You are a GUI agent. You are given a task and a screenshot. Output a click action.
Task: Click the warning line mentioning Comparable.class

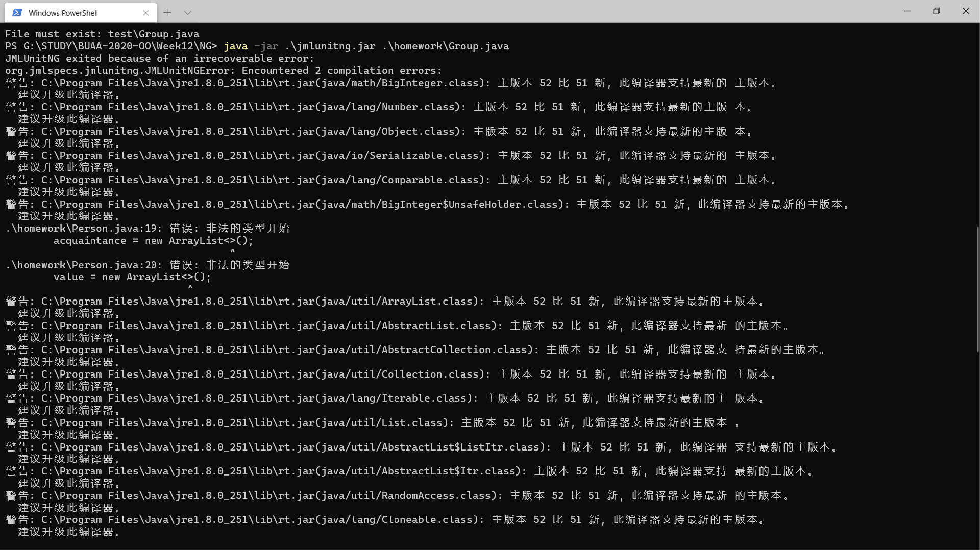tap(392, 180)
